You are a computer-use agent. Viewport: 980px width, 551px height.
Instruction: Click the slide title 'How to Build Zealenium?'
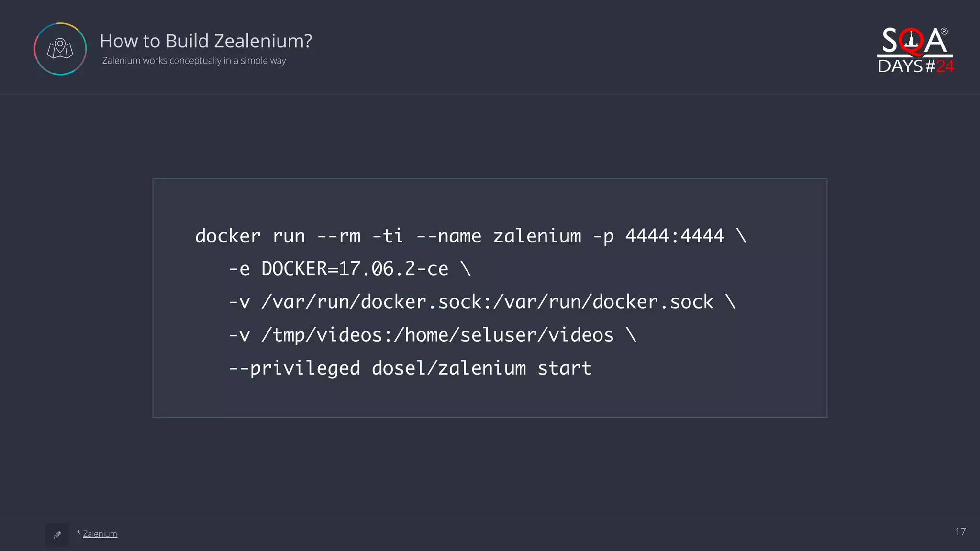tap(206, 41)
